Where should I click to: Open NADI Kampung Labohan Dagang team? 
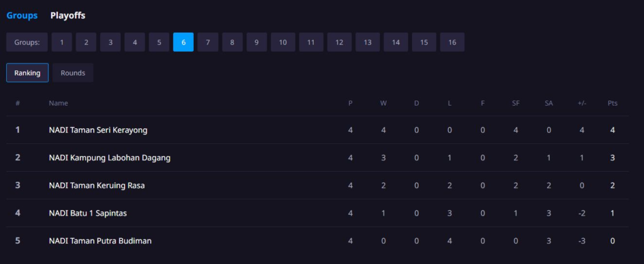(x=109, y=158)
